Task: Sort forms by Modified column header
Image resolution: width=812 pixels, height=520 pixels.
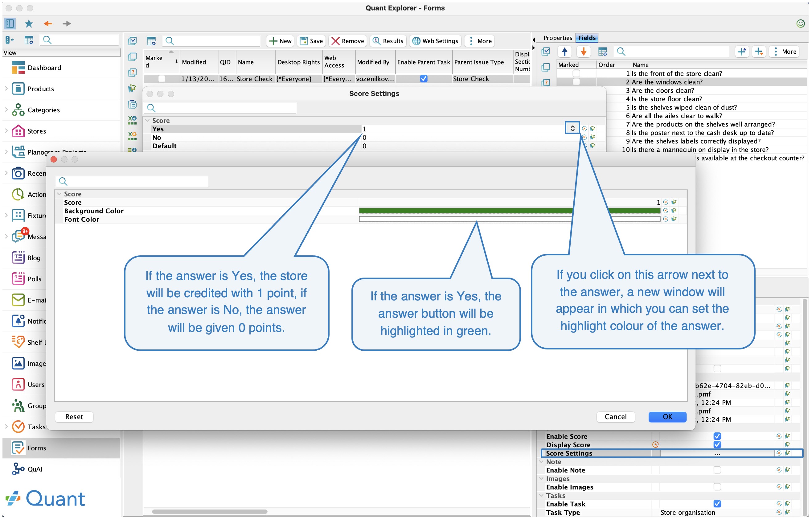Action: coord(199,62)
